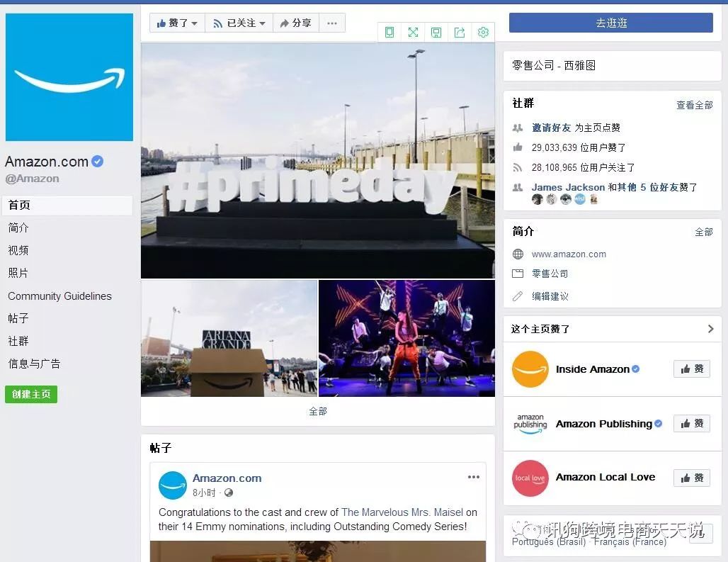Open the Amazon Publishing page link
Screen dimensions: 728x562
click(603, 424)
